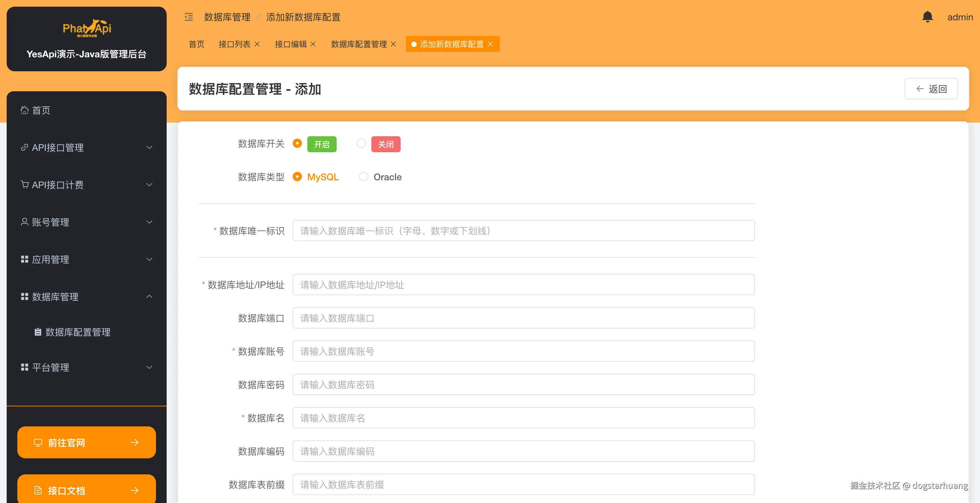This screenshot has width=980, height=503.
Task: Click the PhalApi logo
Action: tap(87, 28)
